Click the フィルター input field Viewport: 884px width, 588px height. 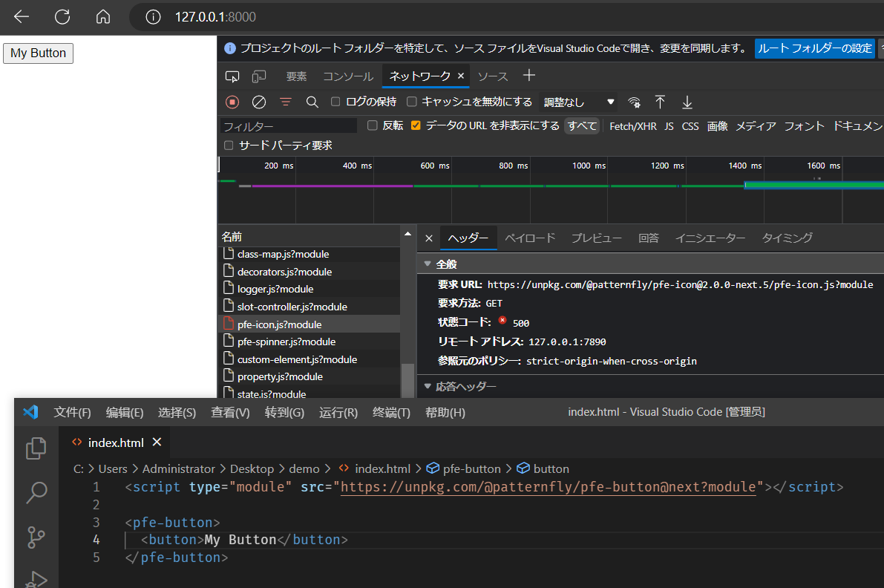pos(289,126)
